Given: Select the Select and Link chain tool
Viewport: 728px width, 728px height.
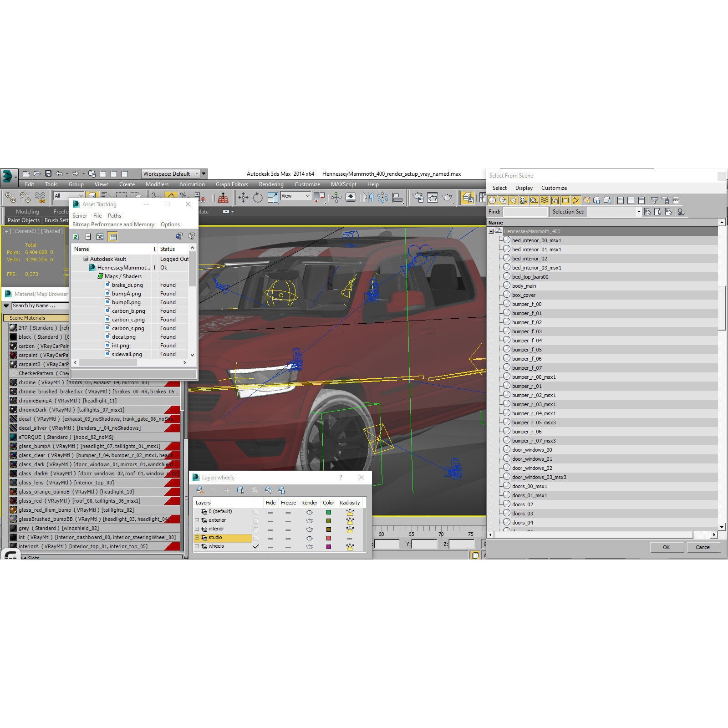Looking at the screenshot, I should click(x=10, y=197).
